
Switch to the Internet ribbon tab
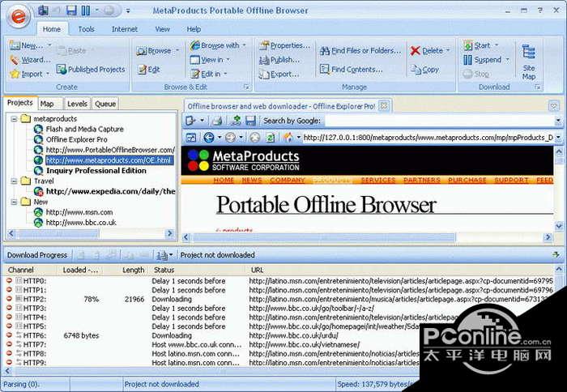point(125,29)
